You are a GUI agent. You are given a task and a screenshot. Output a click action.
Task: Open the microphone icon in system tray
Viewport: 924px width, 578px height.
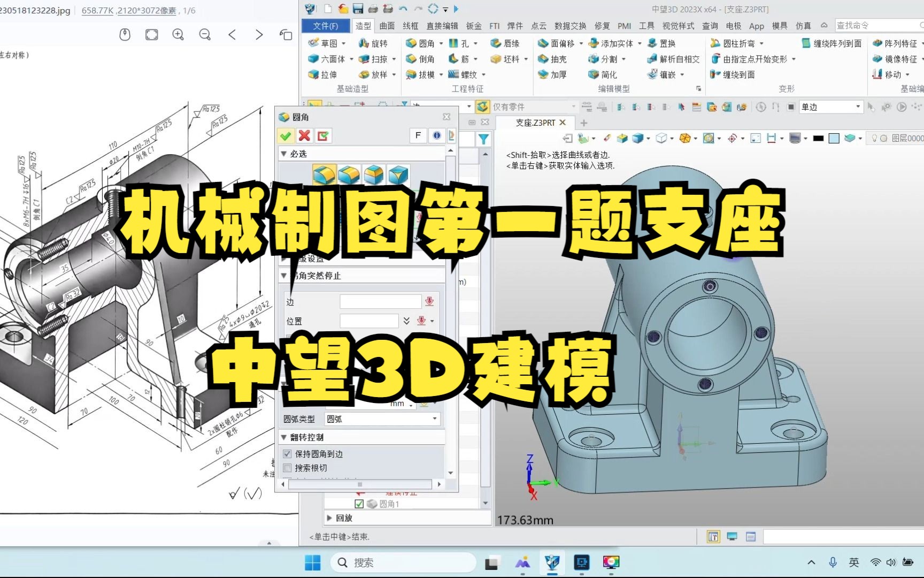coord(833,562)
